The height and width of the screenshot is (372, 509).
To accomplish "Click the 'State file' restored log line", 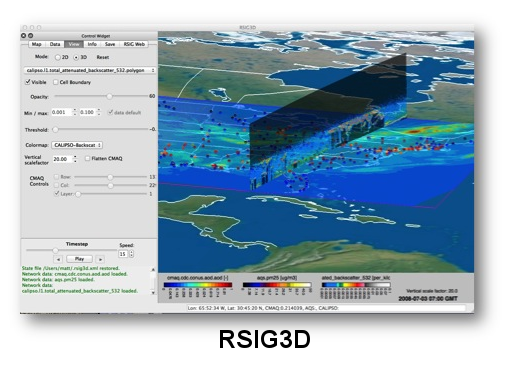I will click(70, 268).
